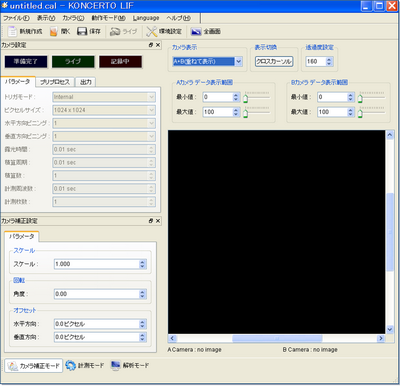Save using the 保存 floppy disk icon
Viewport: 400px width, 386px height.
click(82, 32)
